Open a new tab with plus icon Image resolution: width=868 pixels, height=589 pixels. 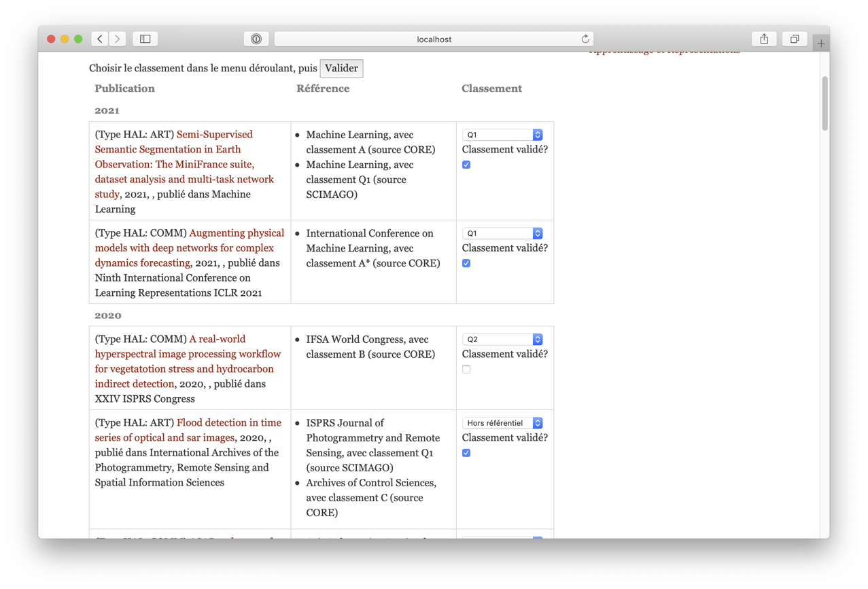(821, 44)
